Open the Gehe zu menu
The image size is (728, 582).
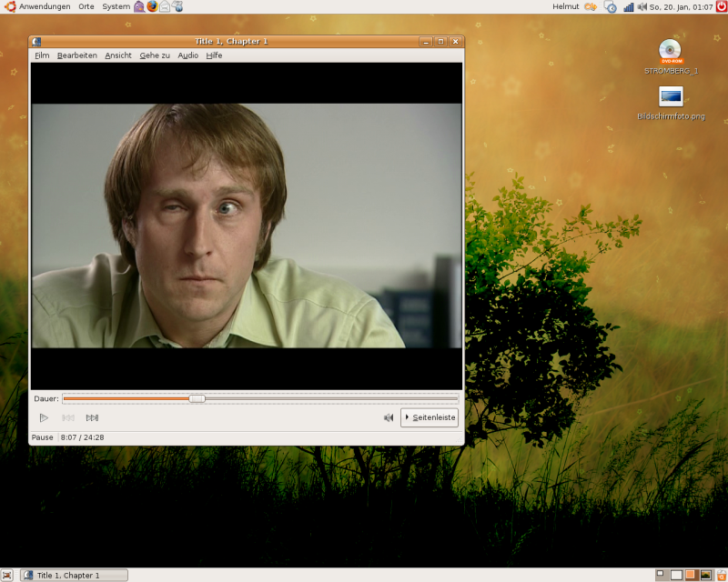tap(155, 55)
